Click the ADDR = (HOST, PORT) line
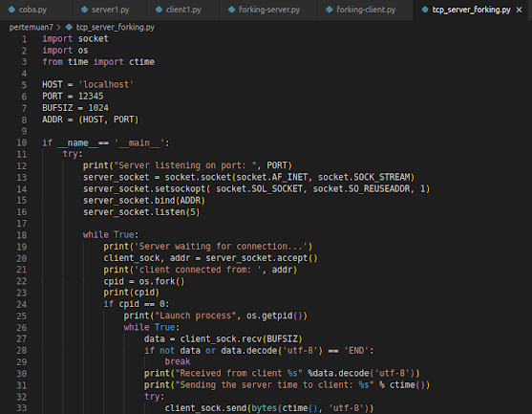Image resolution: width=532 pixels, height=414 pixels. click(90, 120)
